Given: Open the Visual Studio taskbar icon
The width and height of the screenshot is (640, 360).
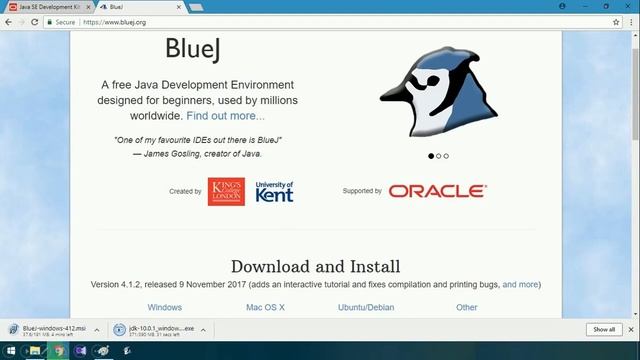Looking at the screenshot, I should pos(80,351).
